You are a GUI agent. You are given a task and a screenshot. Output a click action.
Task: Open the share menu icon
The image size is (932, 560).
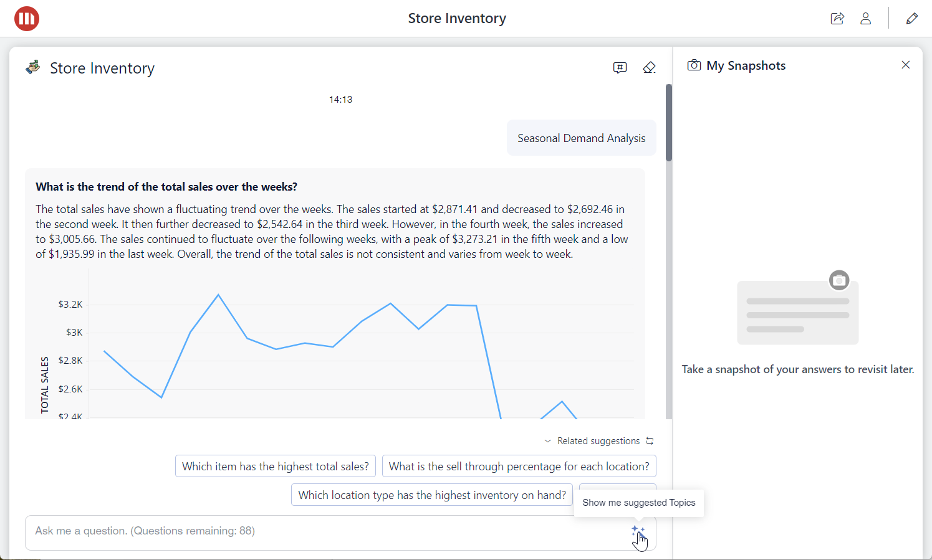coord(837,19)
